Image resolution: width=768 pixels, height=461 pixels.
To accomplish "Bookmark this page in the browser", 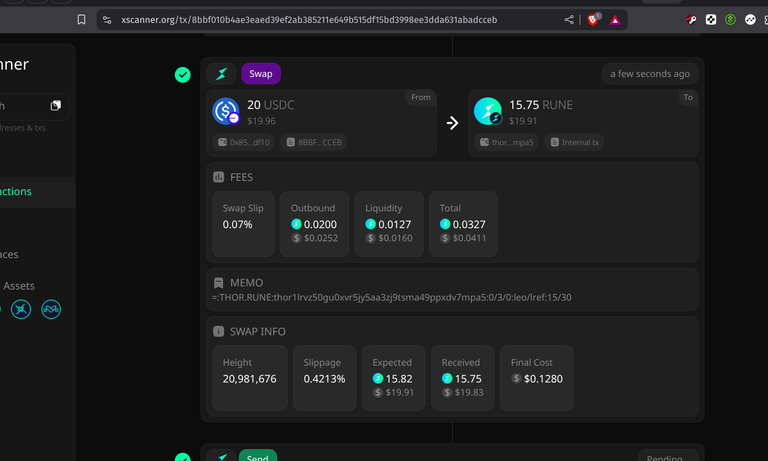I will 81,20.
